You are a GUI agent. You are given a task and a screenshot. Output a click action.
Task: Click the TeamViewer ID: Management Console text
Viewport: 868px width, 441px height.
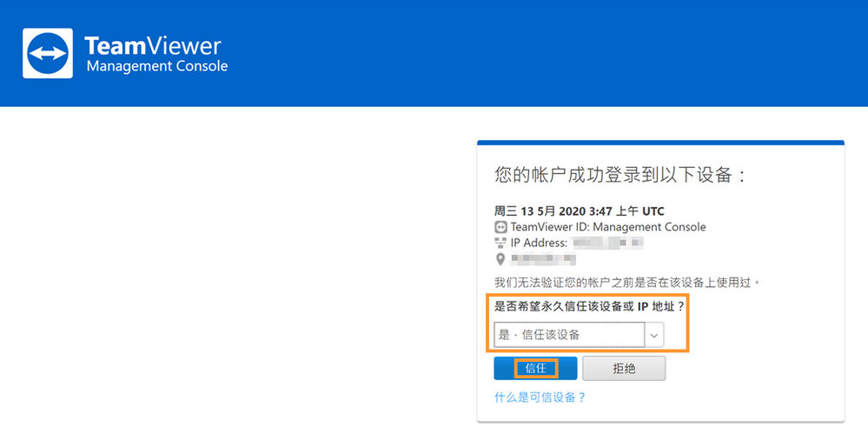pyautogui.click(x=608, y=227)
